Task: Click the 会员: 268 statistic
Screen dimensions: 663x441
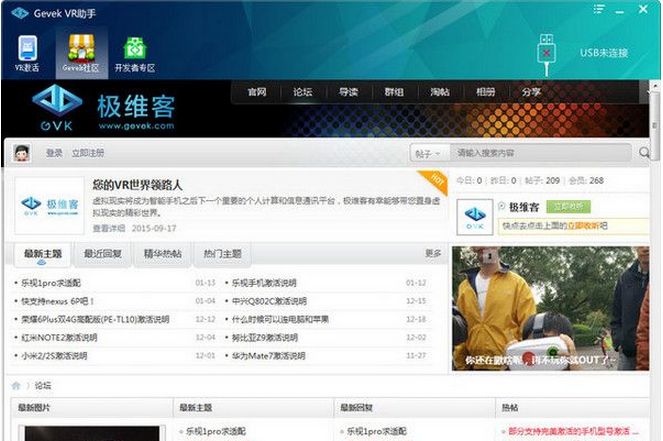Action: (x=586, y=181)
